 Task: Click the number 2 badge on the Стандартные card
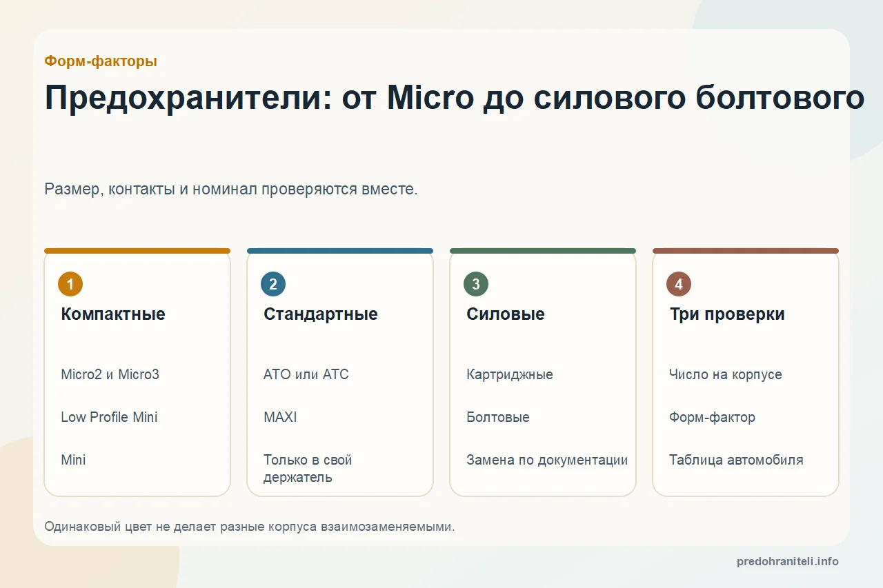273,284
